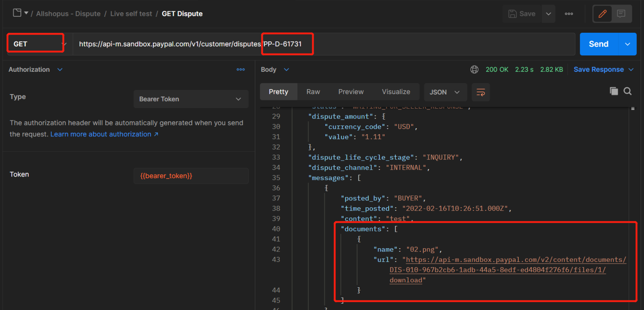Screen dimensions: 644x310
Task: Open the collection folder icon in breadcrumb
Action: tap(17, 13)
